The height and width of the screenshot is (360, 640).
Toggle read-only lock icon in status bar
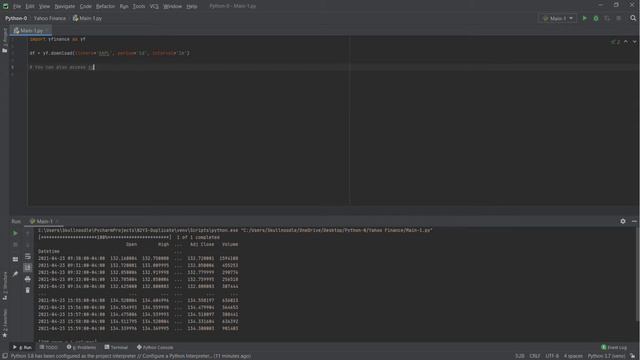click(632, 356)
